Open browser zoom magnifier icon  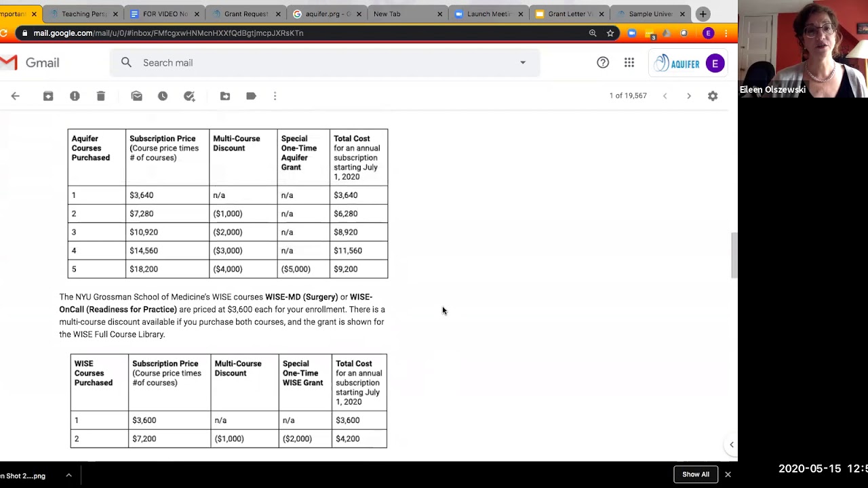click(593, 33)
